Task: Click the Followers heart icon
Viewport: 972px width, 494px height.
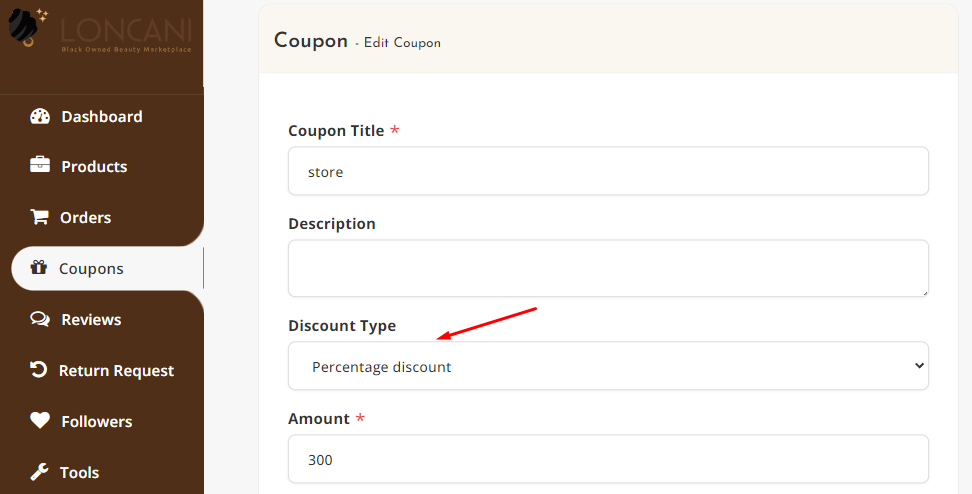Action: tap(40, 420)
